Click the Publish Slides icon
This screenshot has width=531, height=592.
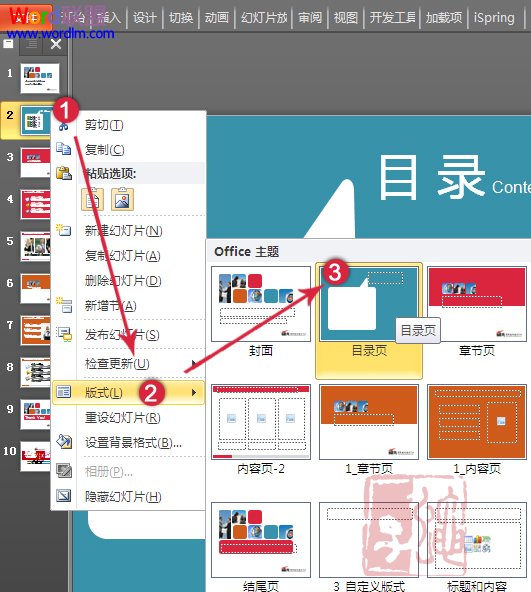point(64,334)
